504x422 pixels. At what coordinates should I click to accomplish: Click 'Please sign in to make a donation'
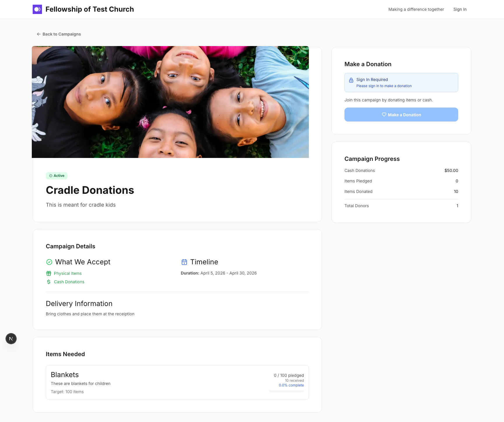[384, 86]
